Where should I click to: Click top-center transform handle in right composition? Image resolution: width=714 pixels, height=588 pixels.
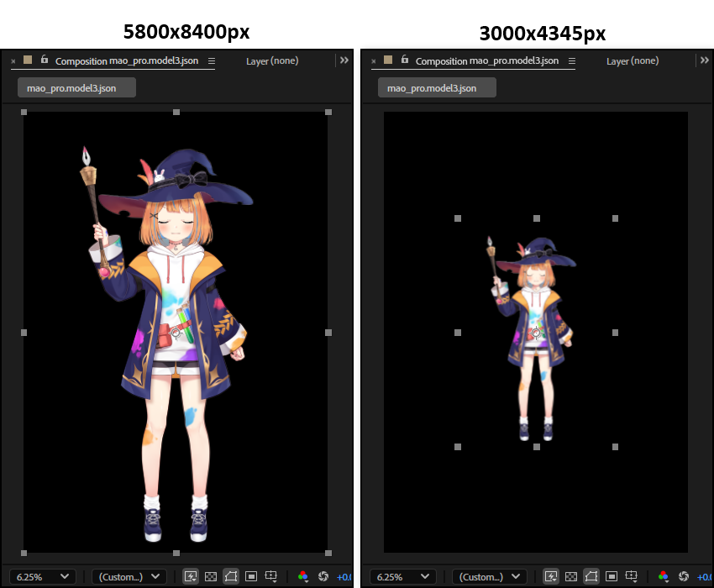[x=537, y=218]
